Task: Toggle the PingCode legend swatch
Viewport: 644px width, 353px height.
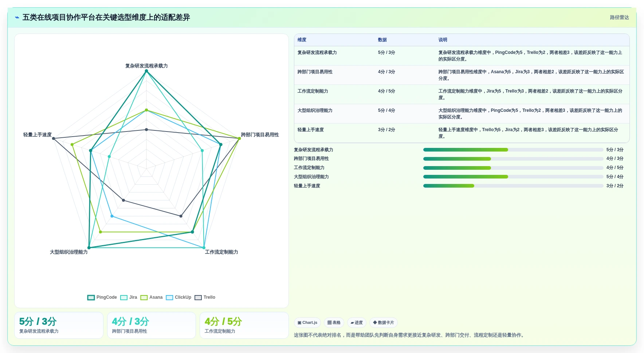Action: tap(91, 298)
